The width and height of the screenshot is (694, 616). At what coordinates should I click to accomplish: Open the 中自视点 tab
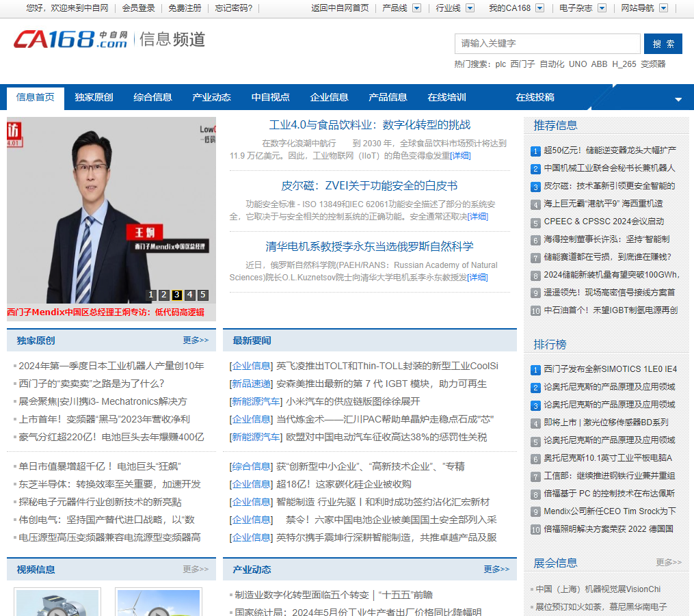click(x=271, y=97)
